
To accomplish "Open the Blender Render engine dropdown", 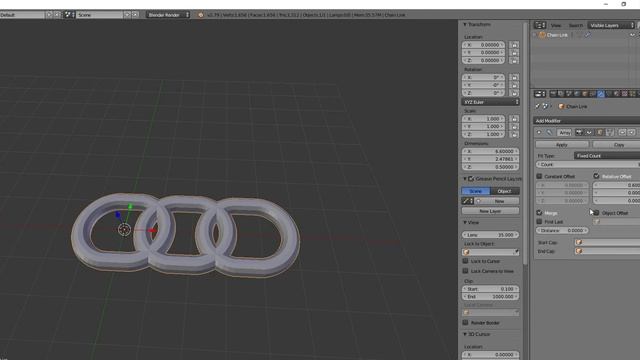I will (x=168, y=15).
